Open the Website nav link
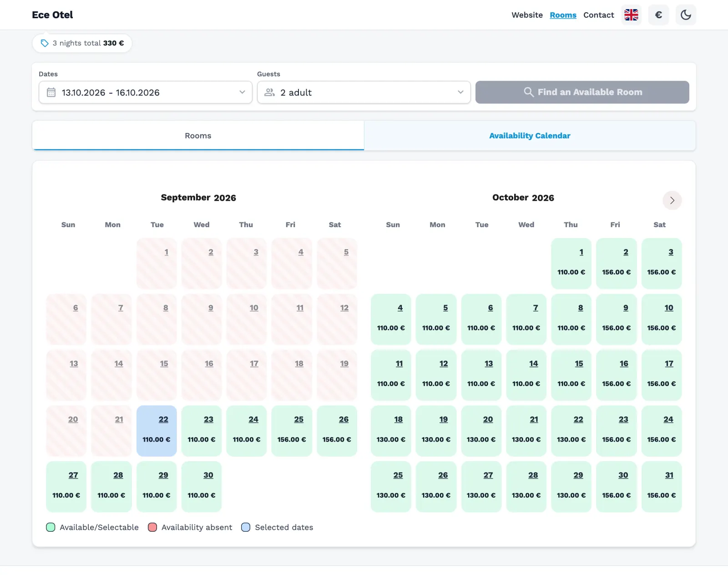Image resolution: width=728 pixels, height=575 pixels. [527, 15]
